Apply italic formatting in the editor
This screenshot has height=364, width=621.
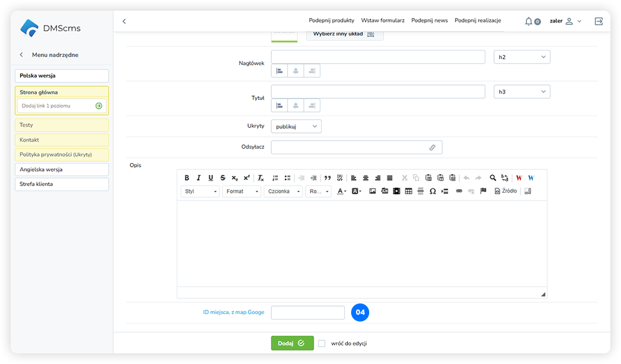point(199,178)
